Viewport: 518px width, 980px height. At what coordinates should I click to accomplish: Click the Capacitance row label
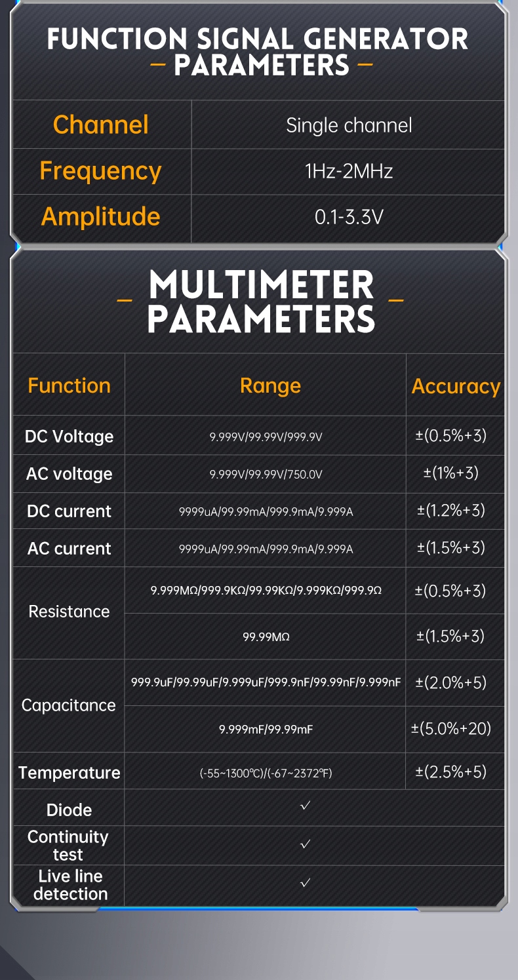pos(68,705)
